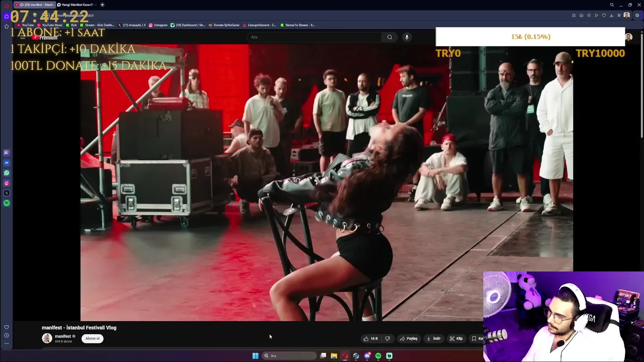Dislike the video with thumbs down
Viewport: 644px width, 362px height.
387,338
